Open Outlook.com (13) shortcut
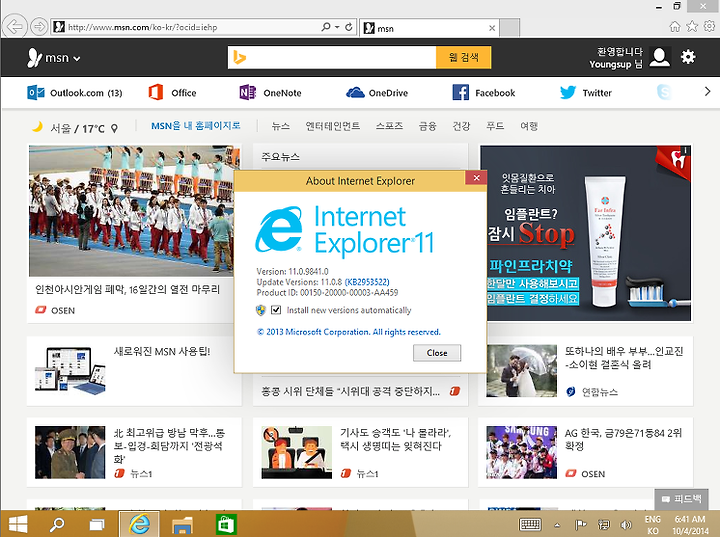 pyautogui.click(x=75, y=93)
